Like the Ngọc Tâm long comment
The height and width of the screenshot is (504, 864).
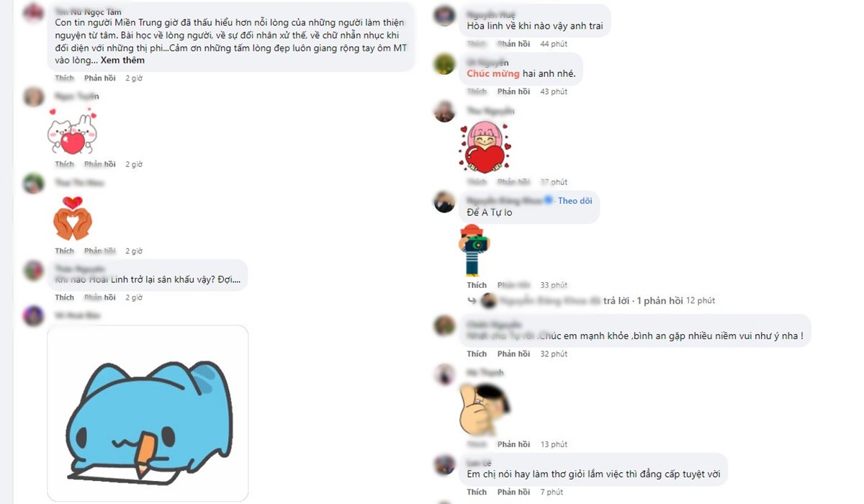coord(64,78)
